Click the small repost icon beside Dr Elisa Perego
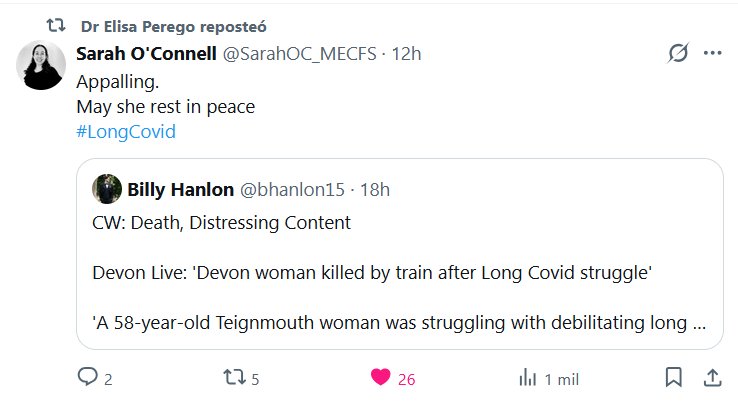Screen dimensions: 738x402 [57, 25]
